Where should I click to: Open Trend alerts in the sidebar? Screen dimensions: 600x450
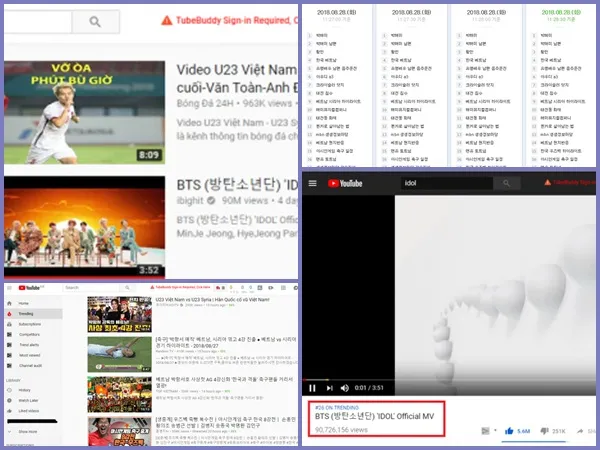point(29,345)
